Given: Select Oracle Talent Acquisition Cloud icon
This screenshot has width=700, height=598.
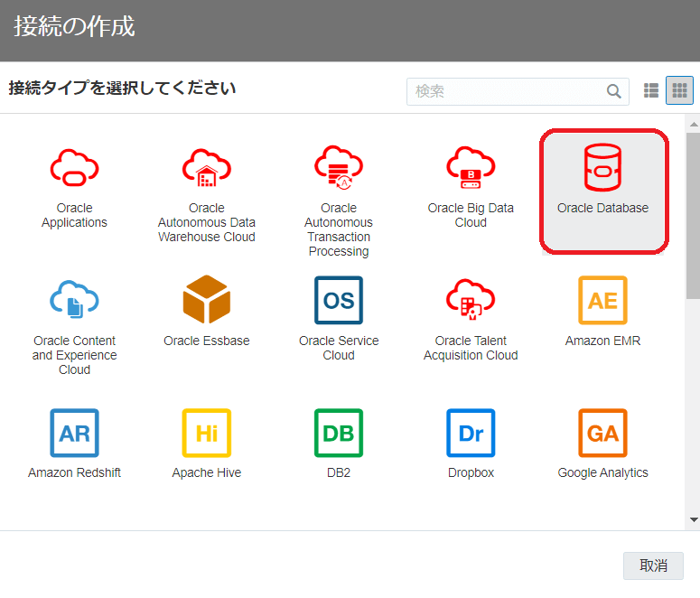Looking at the screenshot, I should pos(471,300).
